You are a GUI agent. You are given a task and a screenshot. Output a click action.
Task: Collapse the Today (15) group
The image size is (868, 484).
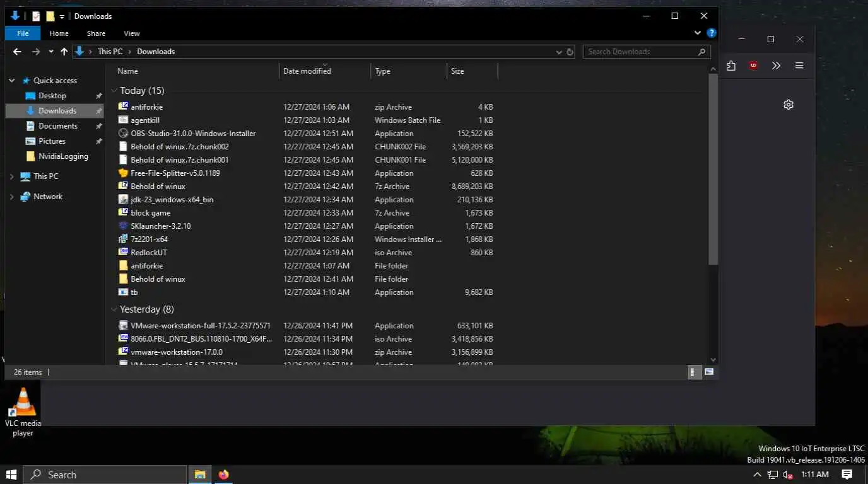click(x=114, y=91)
